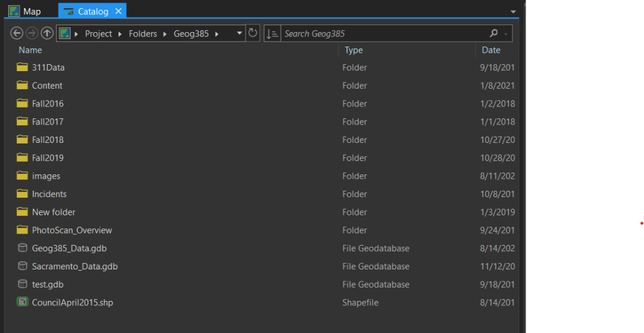Expand the chevron after Geog385 in path
Screen dimensions: 644x333
217,33
